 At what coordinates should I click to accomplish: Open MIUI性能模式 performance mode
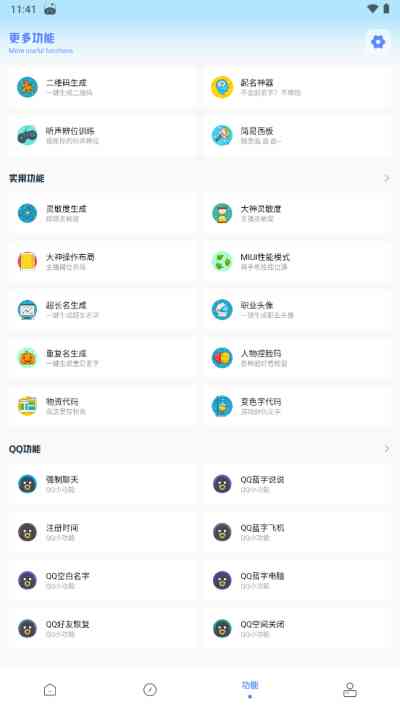tap(297, 261)
